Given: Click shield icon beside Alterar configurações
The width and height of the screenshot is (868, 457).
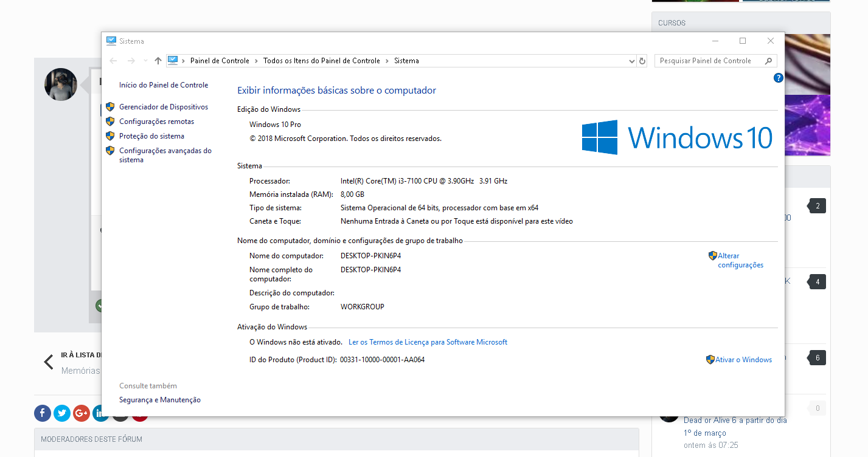Looking at the screenshot, I should pyautogui.click(x=713, y=256).
